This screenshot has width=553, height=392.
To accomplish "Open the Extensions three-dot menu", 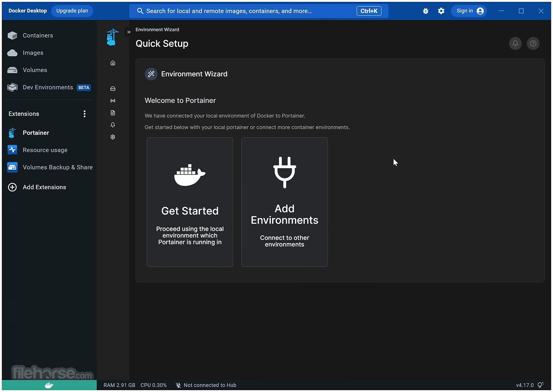I will pos(85,114).
